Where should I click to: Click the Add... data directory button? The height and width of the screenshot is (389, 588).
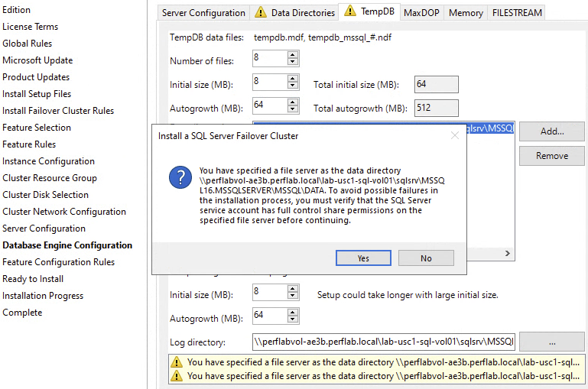coord(551,131)
